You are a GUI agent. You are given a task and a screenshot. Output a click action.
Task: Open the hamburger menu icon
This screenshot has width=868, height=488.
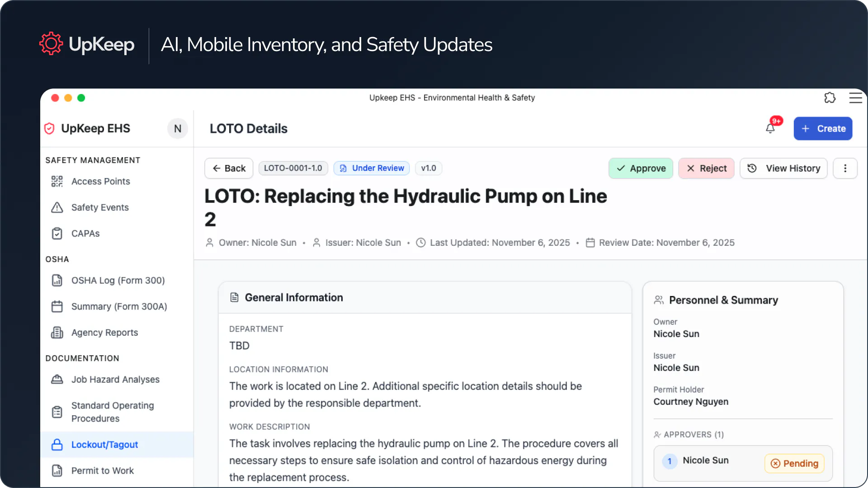click(855, 98)
